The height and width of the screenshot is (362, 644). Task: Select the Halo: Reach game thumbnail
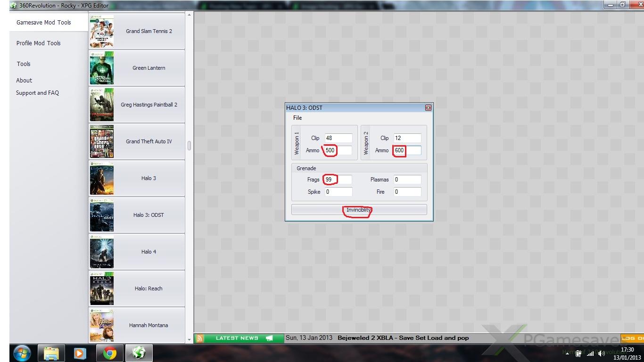(x=102, y=288)
